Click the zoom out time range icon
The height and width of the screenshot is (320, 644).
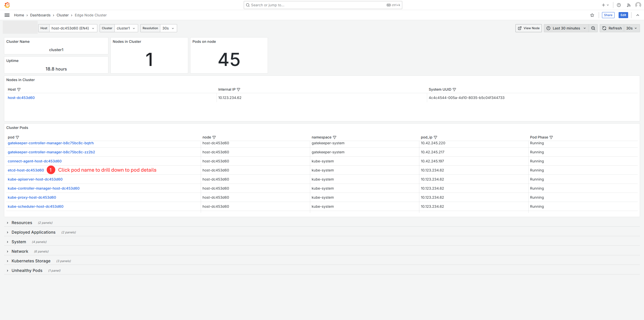coord(593,28)
